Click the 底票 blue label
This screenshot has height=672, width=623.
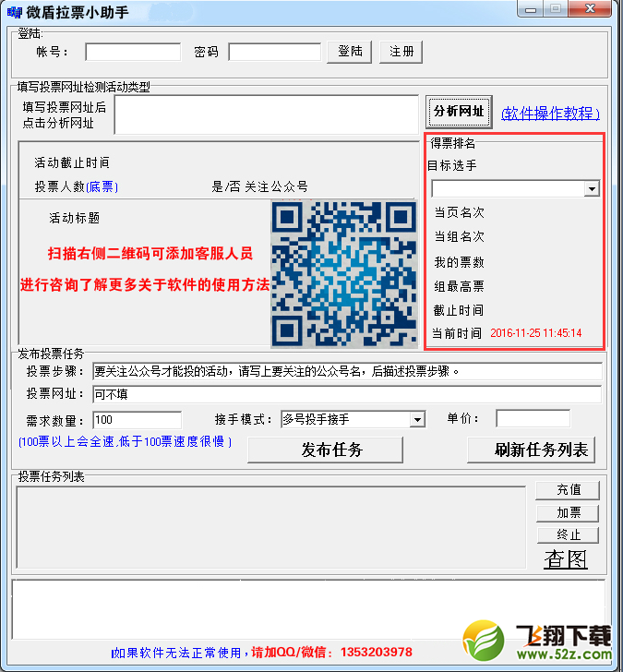click(102, 186)
